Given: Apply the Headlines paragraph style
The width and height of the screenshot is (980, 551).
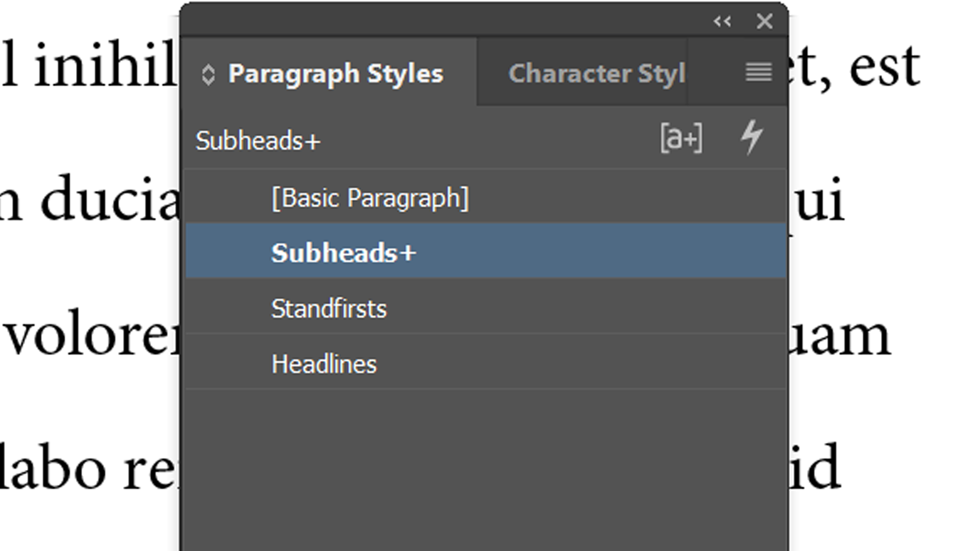Looking at the screenshot, I should click(x=324, y=363).
